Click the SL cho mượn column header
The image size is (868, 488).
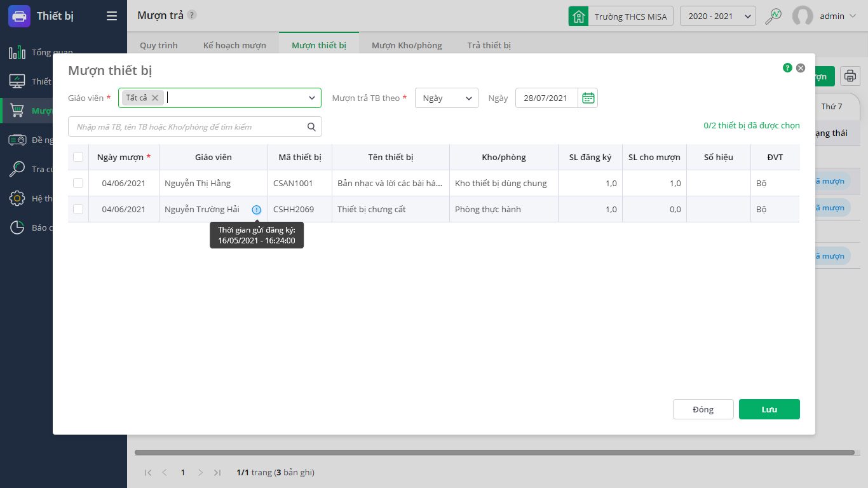[x=654, y=157]
